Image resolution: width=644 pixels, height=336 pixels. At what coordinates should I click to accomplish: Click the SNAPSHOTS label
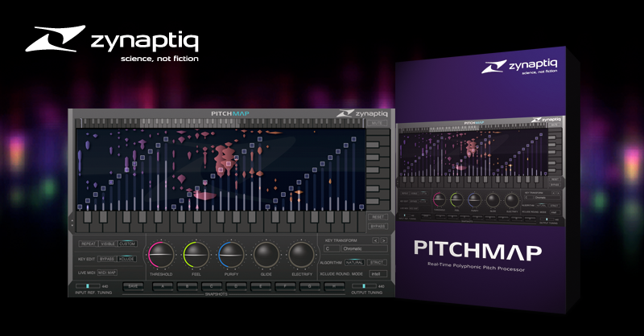[x=216, y=294]
